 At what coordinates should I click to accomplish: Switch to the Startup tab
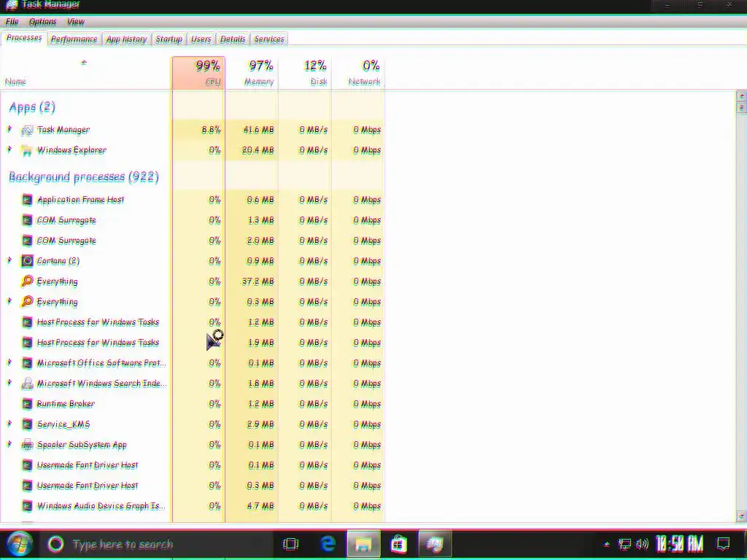pyautogui.click(x=169, y=39)
